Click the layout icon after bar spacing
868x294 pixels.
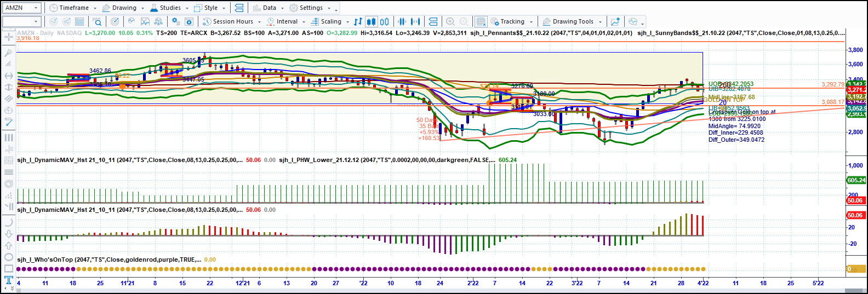pos(433,21)
